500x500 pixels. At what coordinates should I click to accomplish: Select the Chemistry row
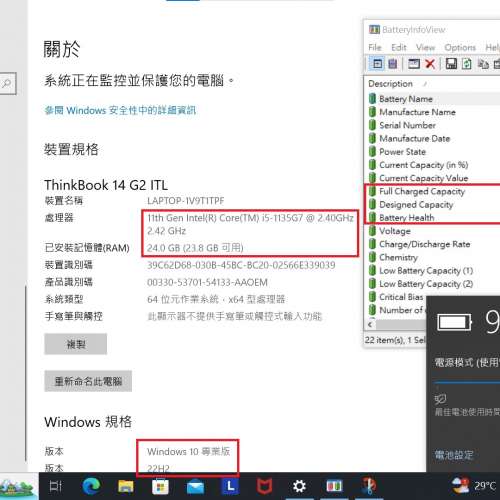point(433,257)
